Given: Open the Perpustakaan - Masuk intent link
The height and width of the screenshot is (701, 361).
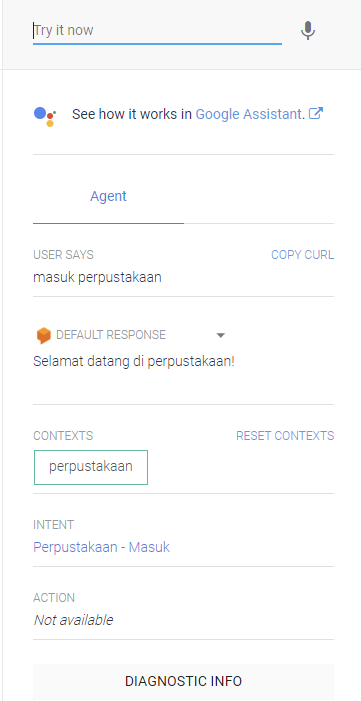Looking at the screenshot, I should coord(102,547).
